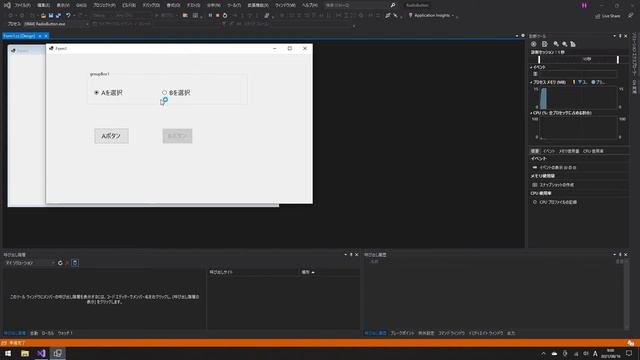Viewport: 640px width, 360px height.
Task: Close the left call hierarchy panel
Action: tap(357, 255)
